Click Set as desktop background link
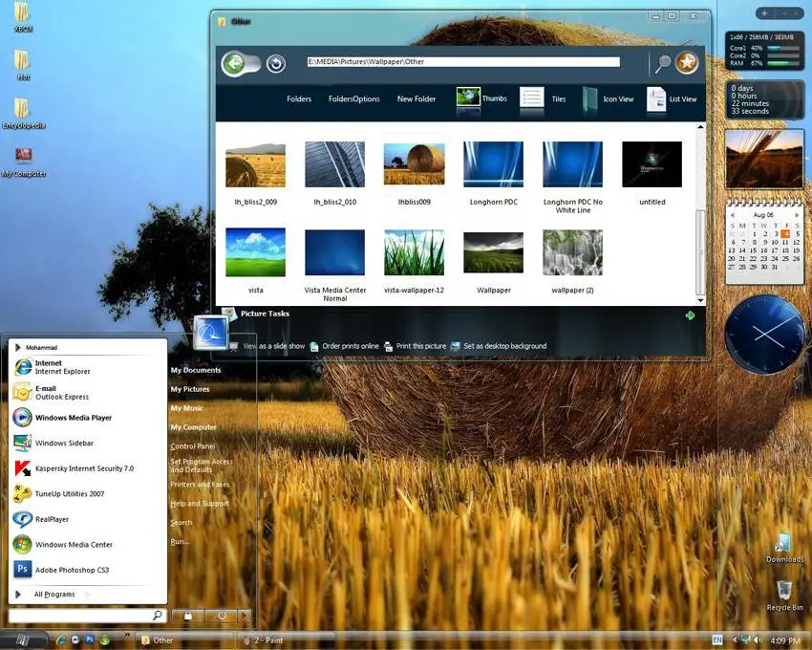Viewport: 812px width, 650px height. pos(504,346)
